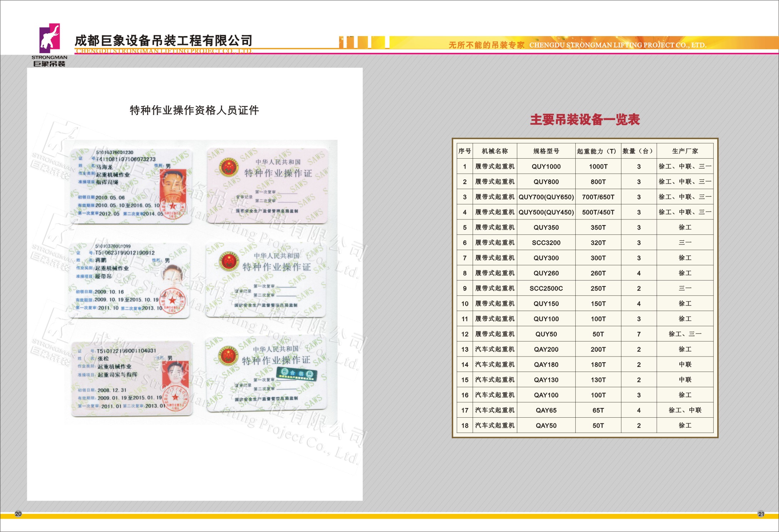The width and height of the screenshot is (779, 532).
Task: Click the Strongman elephant logo
Action: pos(49,38)
